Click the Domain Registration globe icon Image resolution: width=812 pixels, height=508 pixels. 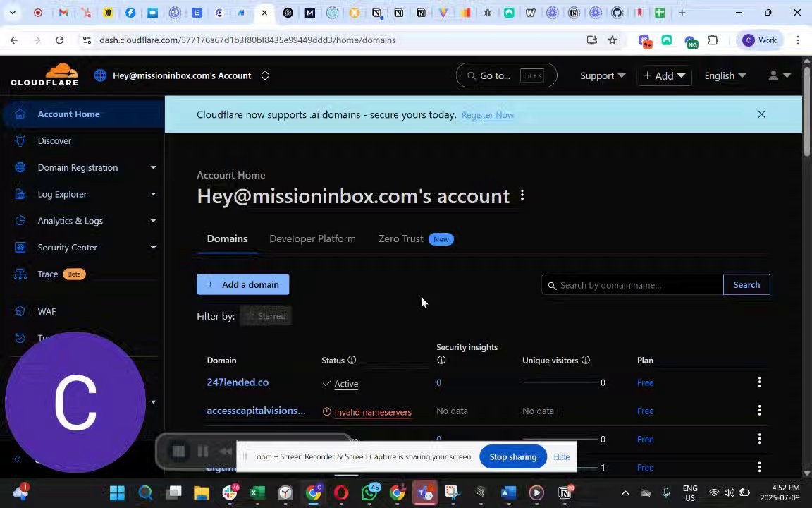(20, 167)
